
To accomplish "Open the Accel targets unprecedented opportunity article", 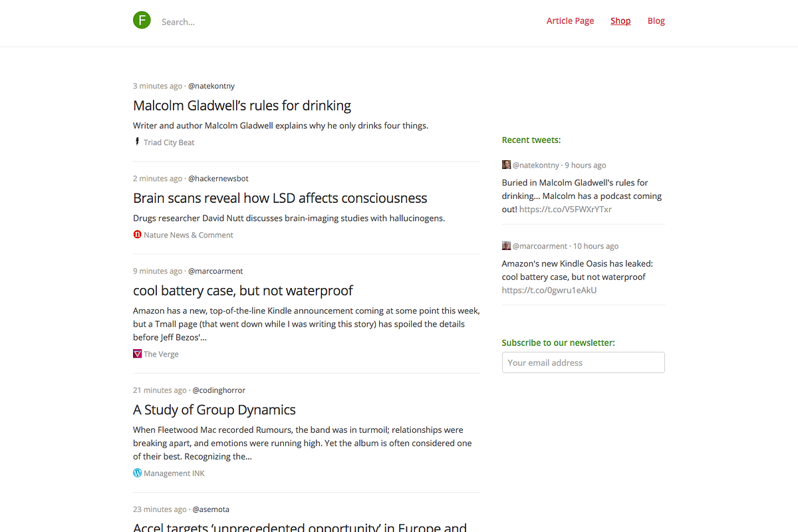I will pyautogui.click(x=300, y=527).
